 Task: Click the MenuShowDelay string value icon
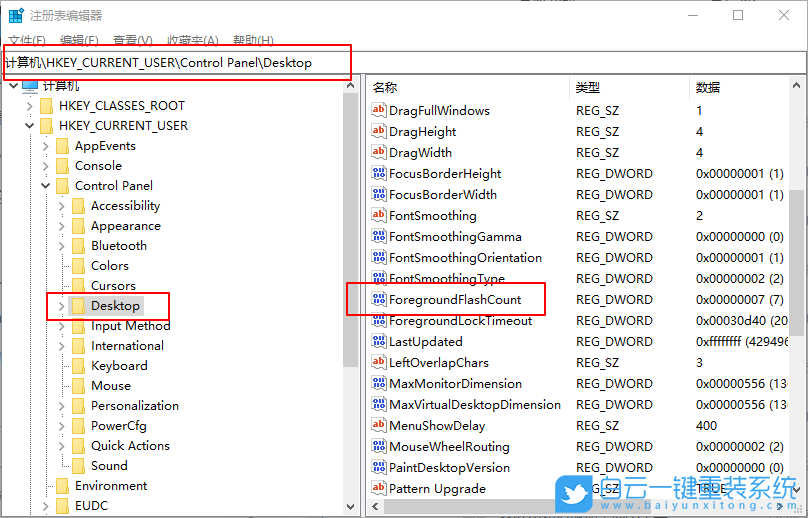tap(378, 425)
